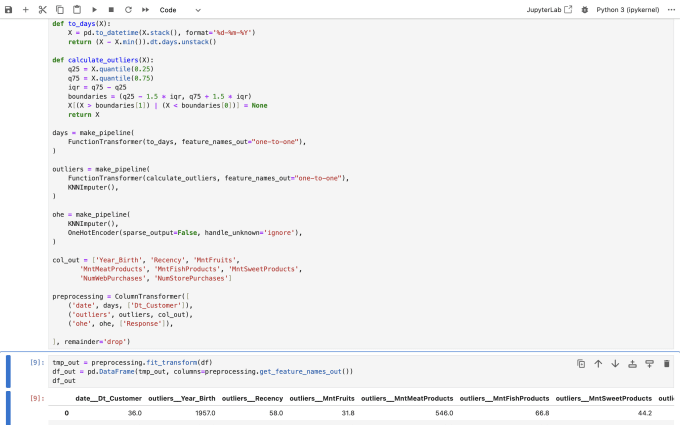Screen dimensions: 680x425
Task: Click the outliers__MntFishProducts column header
Action: tap(504, 399)
